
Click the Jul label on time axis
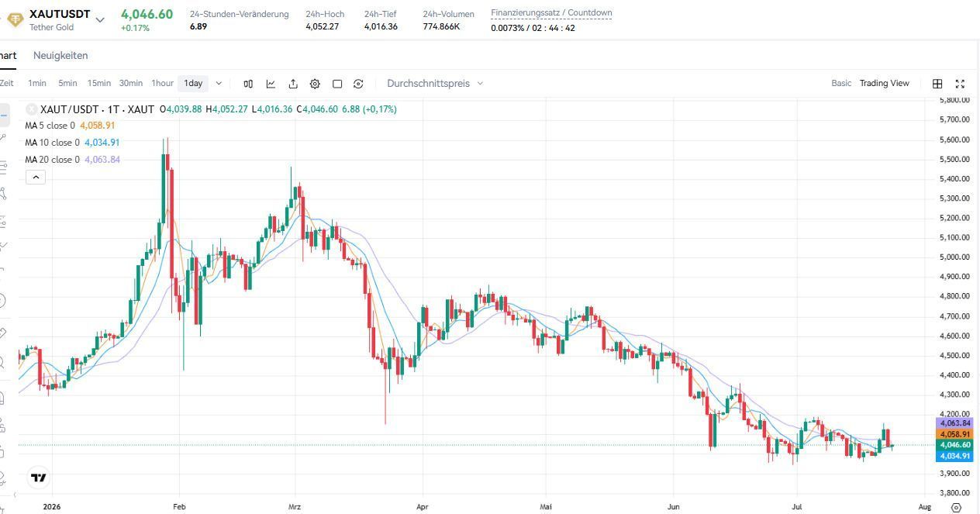tap(797, 507)
